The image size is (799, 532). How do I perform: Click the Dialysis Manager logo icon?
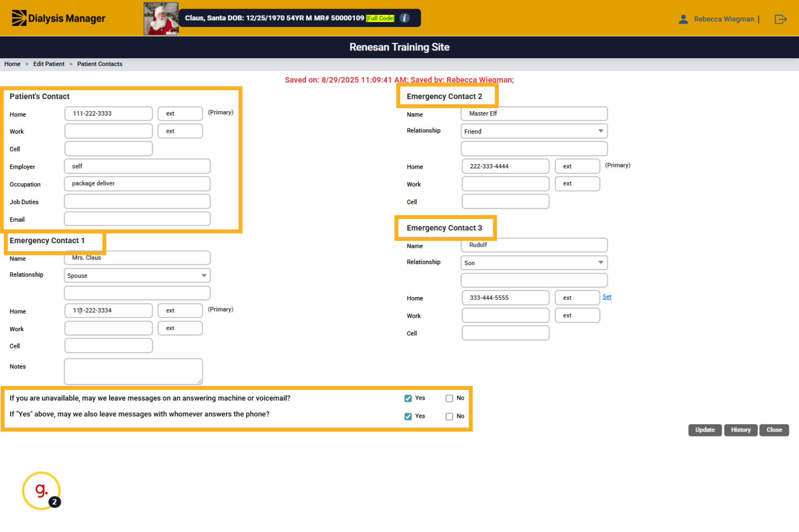(x=19, y=18)
